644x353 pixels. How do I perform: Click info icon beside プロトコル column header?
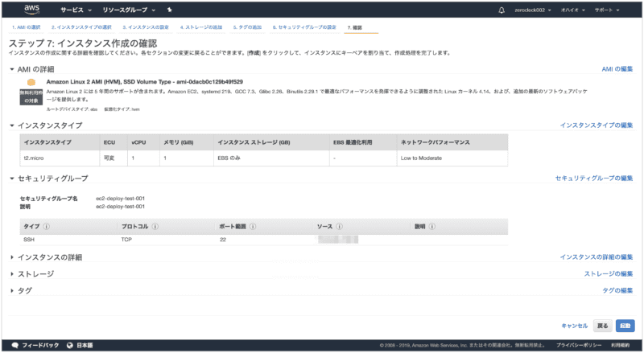(x=154, y=227)
